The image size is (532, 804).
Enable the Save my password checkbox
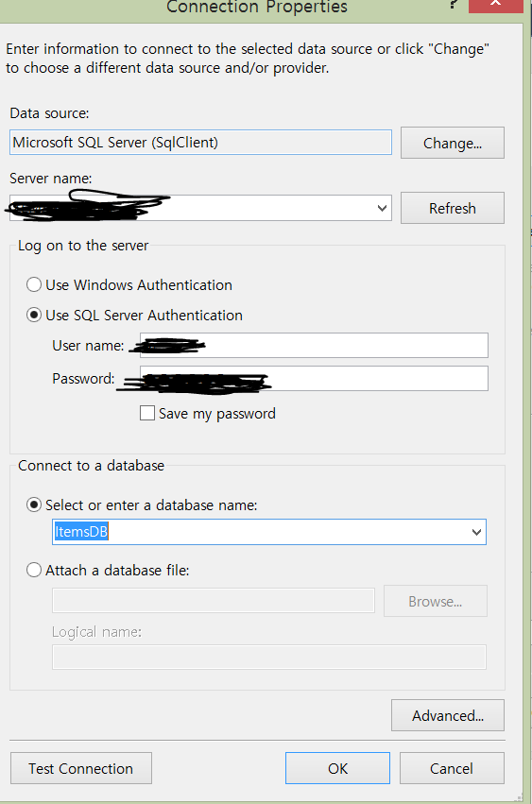point(147,413)
